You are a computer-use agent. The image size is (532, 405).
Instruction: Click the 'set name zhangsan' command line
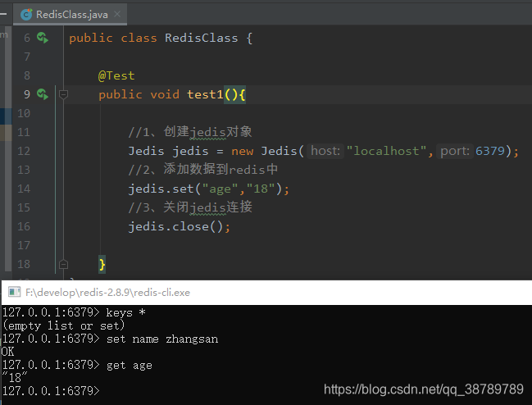click(162, 339)
